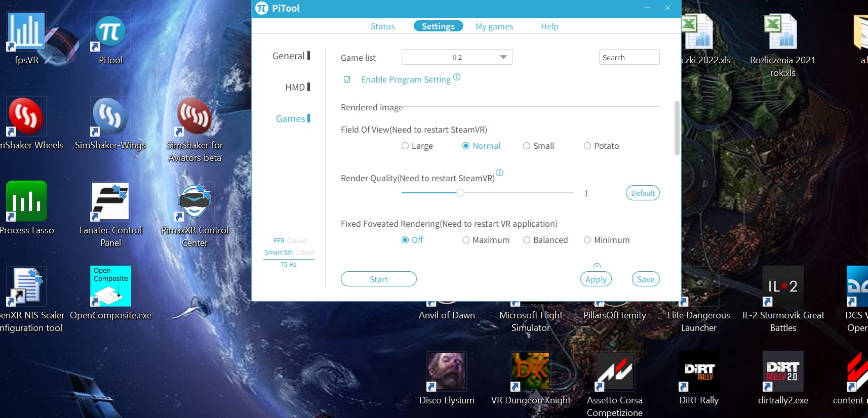Choose the Potato field of view
Screen dimensions: 868x418
coord(587,146)
